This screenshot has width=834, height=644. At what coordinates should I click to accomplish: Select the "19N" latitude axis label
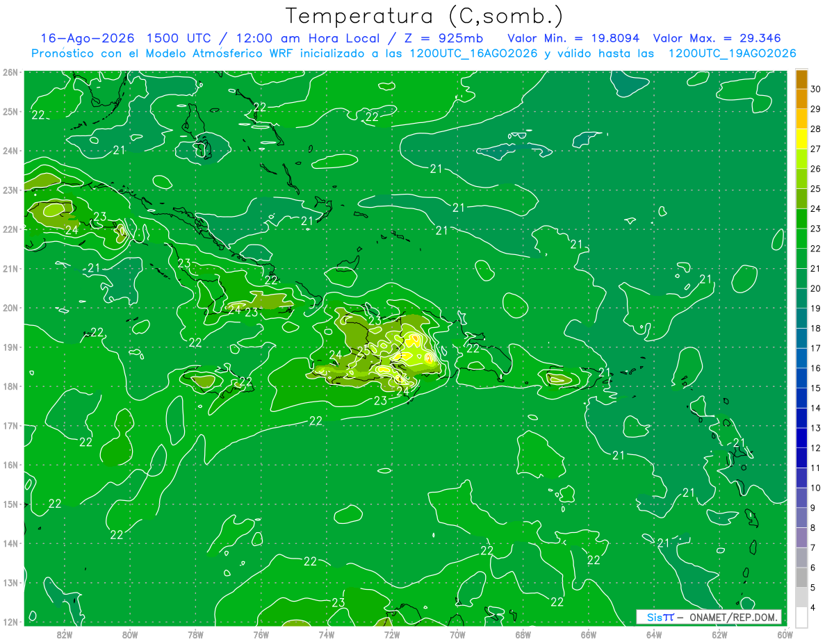[x=10, y=347]
